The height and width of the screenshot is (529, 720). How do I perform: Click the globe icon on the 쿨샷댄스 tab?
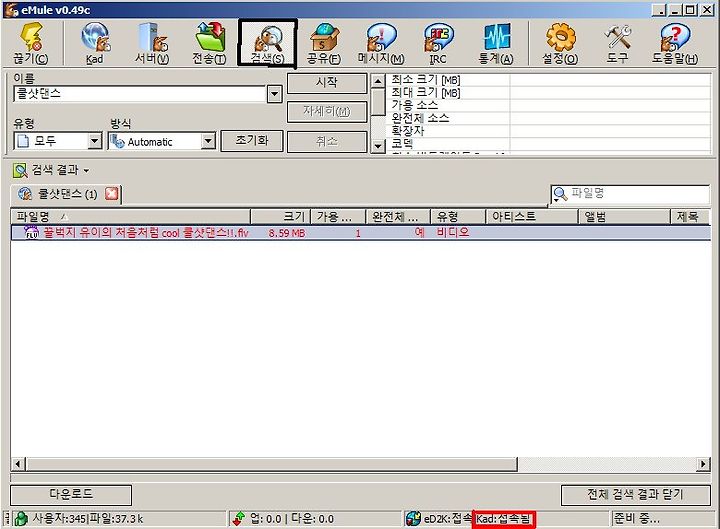coord(25,194)
